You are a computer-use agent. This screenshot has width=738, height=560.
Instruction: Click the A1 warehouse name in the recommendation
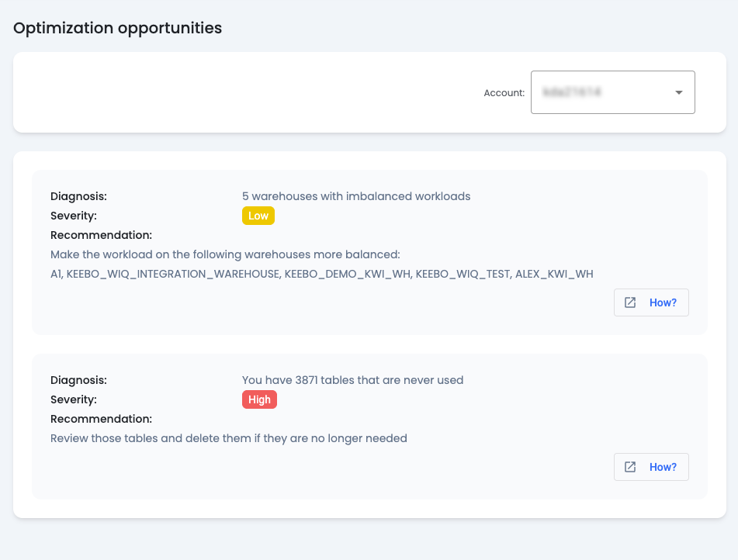click(54, 274)
